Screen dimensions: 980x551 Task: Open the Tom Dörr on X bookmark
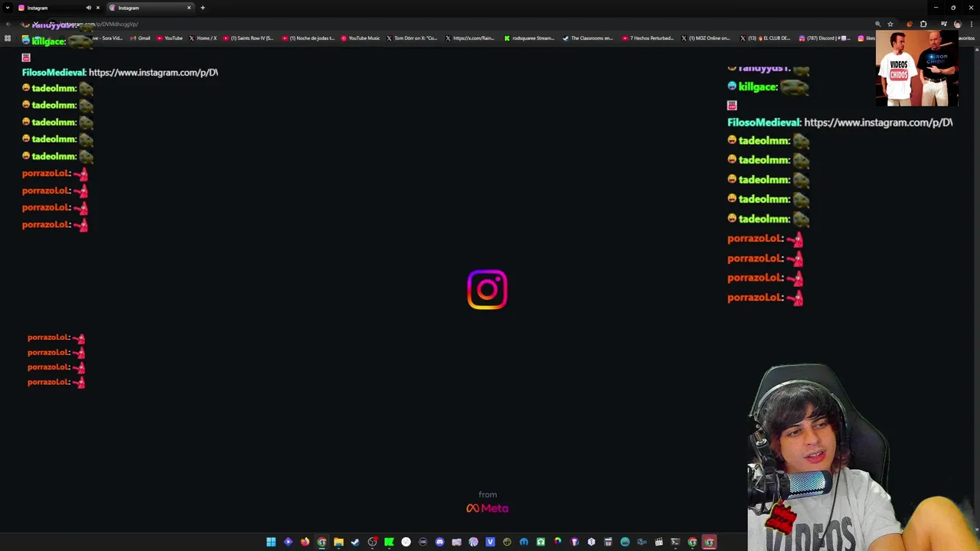click(412, 38)
